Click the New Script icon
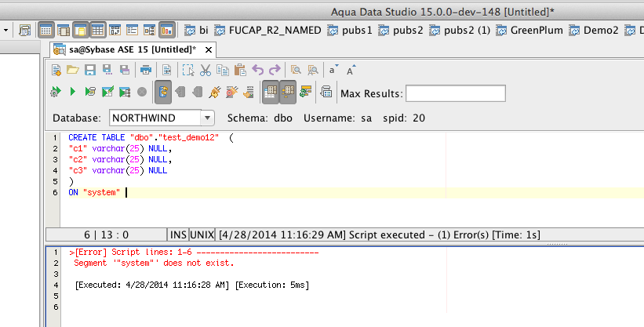Screen dimensions: 644x327 56,71
